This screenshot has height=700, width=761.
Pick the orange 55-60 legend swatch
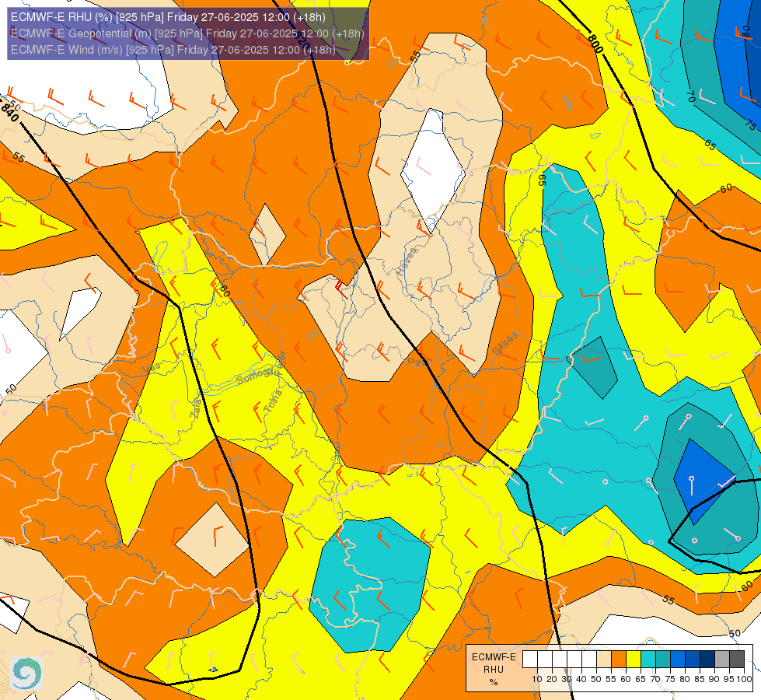(618, 660)
